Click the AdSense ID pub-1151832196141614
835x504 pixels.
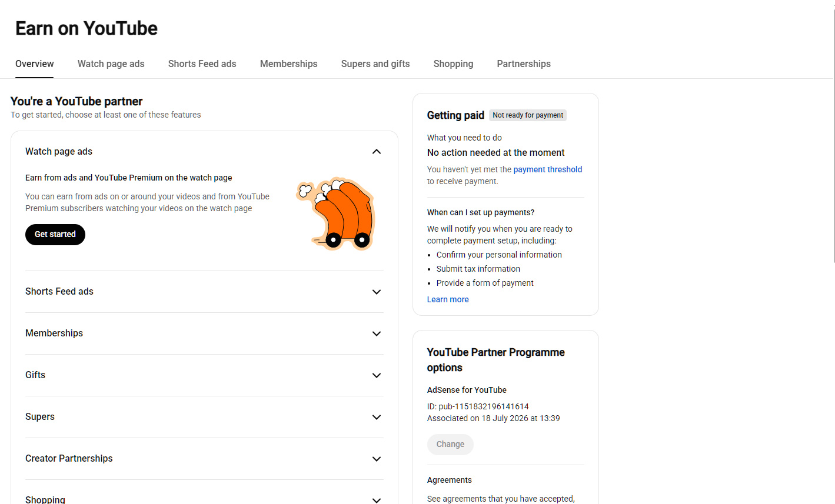point(478,406)
